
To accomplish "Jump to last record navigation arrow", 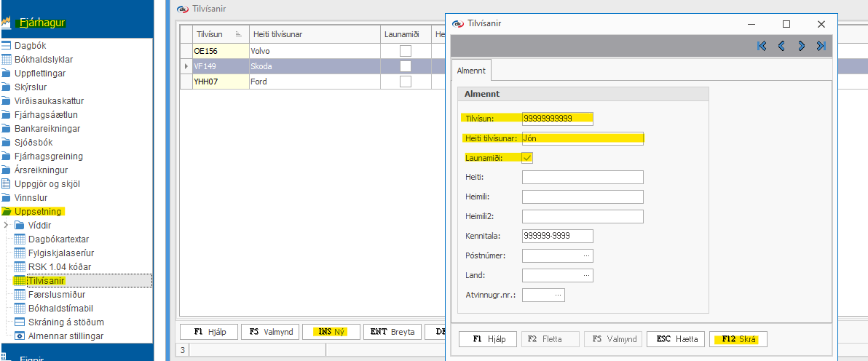I will click(x=821, y=46).
